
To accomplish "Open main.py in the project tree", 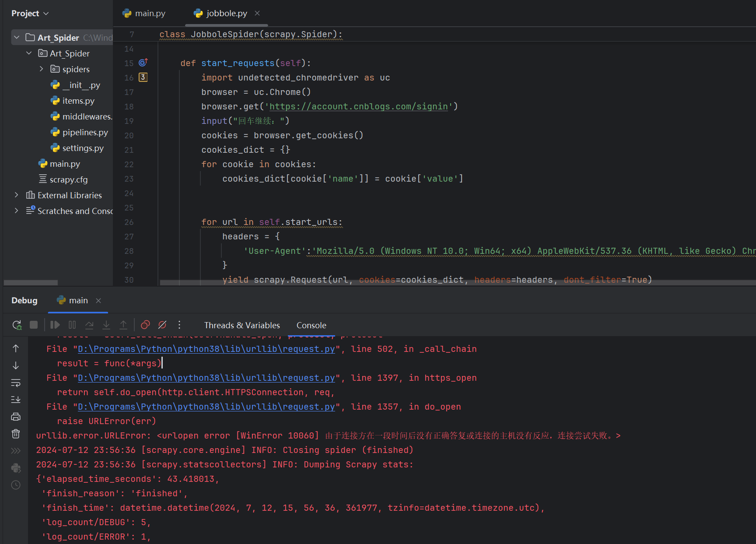I will [59, 164].
